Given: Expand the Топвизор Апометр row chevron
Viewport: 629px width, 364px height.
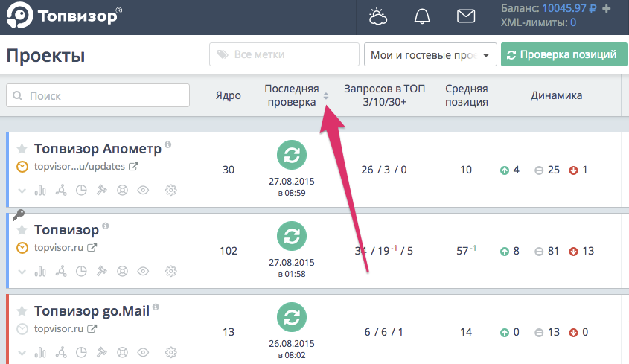Looking at the screenshot, I should click(22, 190).
